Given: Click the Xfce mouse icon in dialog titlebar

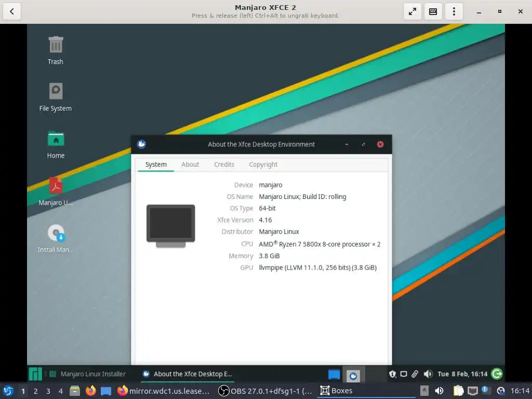Looking at the screenshot, I should coord(141,144).
